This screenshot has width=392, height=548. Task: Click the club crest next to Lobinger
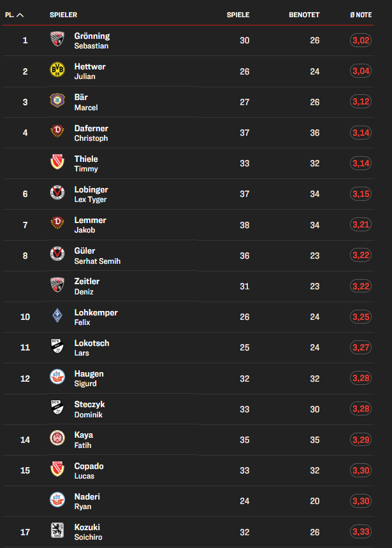pos(57,193)
